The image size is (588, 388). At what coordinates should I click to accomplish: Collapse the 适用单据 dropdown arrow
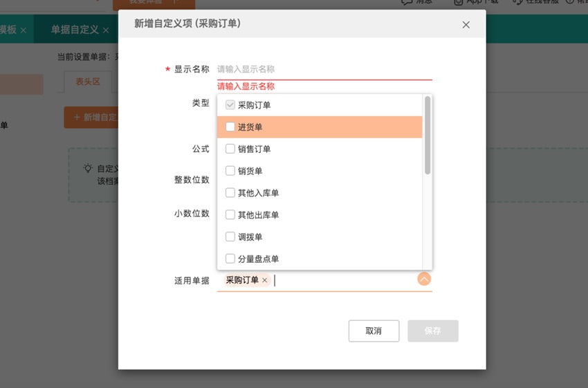424,279
